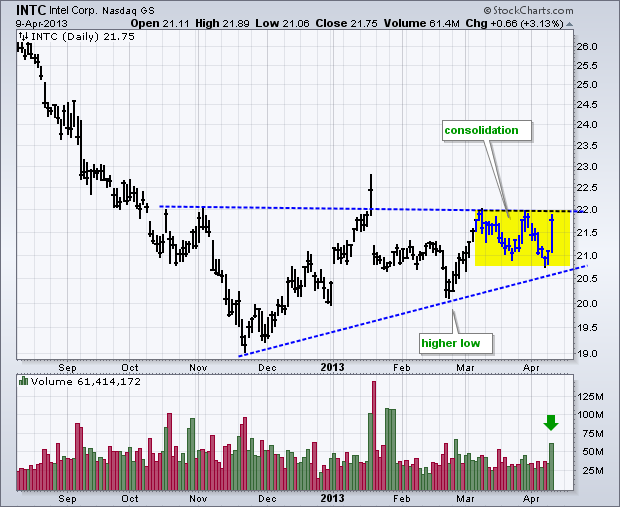The width and height of the screenshot is (620, 507).
Task: Click the higher low annotation box
Action: click(456, 343)
